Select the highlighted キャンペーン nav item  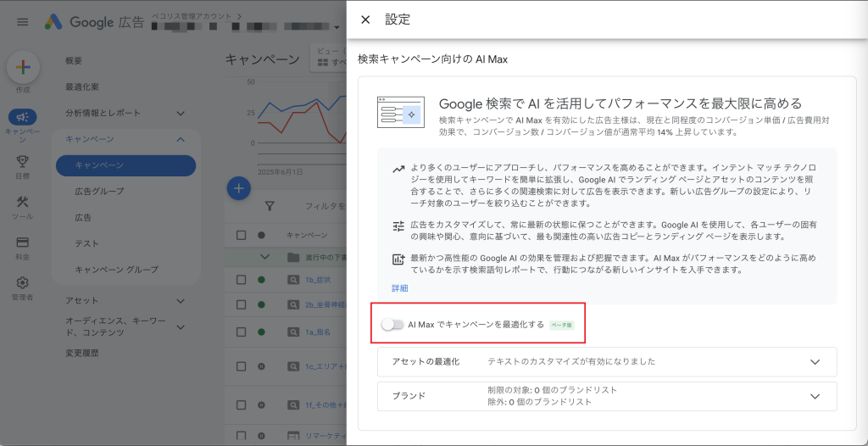(125, 165)
